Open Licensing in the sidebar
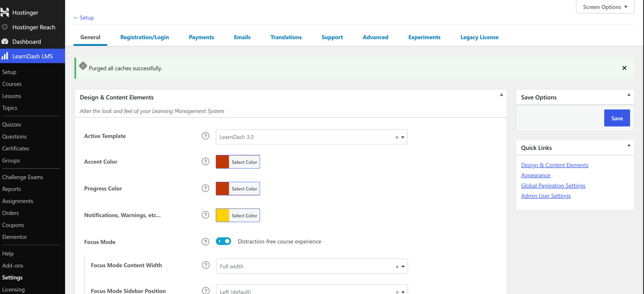 click(x=13, y=290)
